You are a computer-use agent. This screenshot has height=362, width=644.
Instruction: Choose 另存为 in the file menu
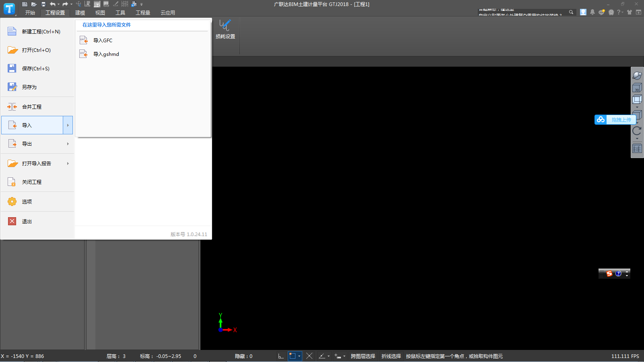pos(37,87)
